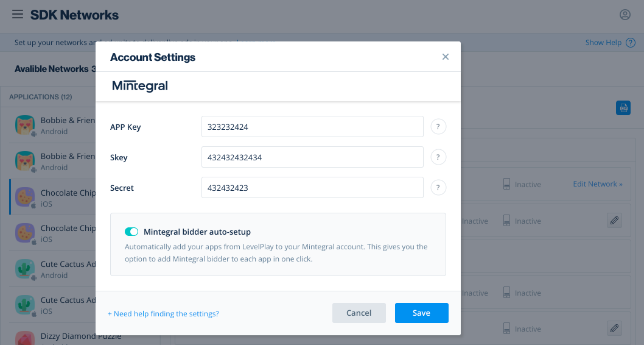The image size is (644, 345).
Task: Click the Save button
Action: [x=421, y=313]
